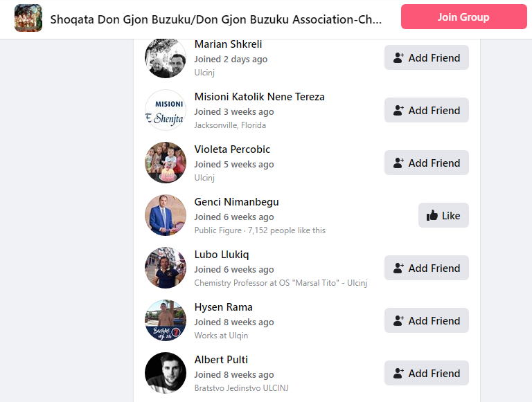Click thumbs-up icon for Genci Nimanbegu
The width and height of the screenshot is (532, 402).
click(432, 216)
